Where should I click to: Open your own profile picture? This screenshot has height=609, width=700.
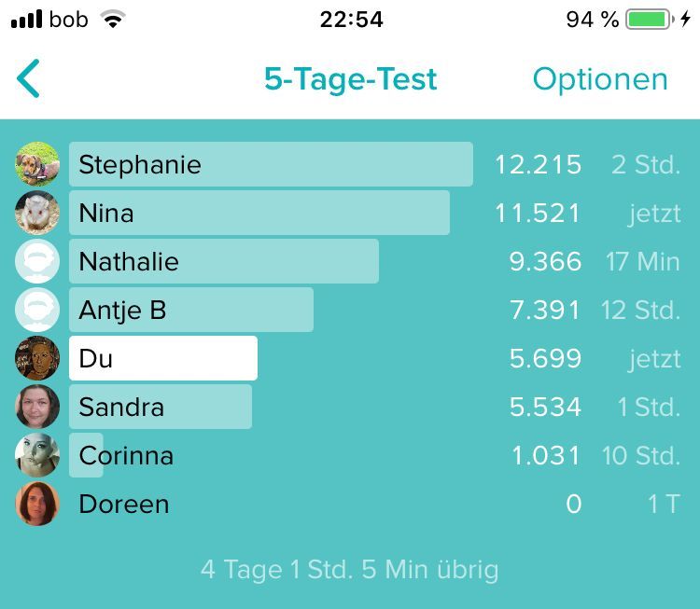37,358
